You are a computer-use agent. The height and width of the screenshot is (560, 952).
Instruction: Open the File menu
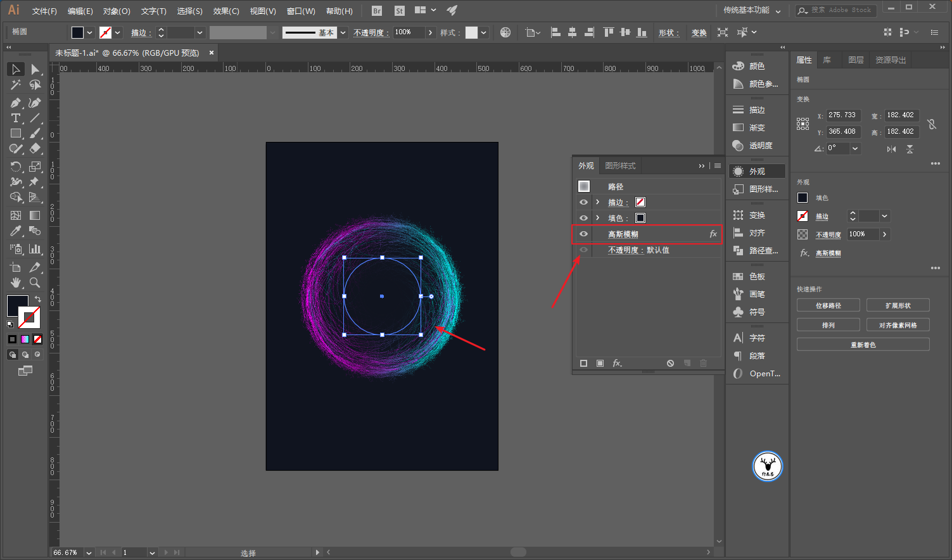pos(44,11)
